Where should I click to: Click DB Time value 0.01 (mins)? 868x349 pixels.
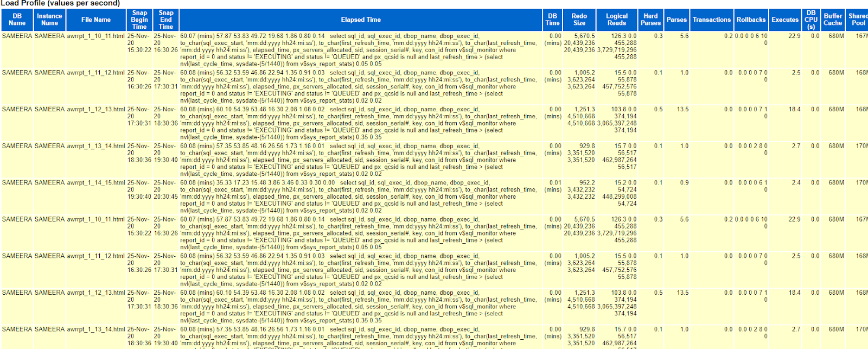tap(553, 186)
